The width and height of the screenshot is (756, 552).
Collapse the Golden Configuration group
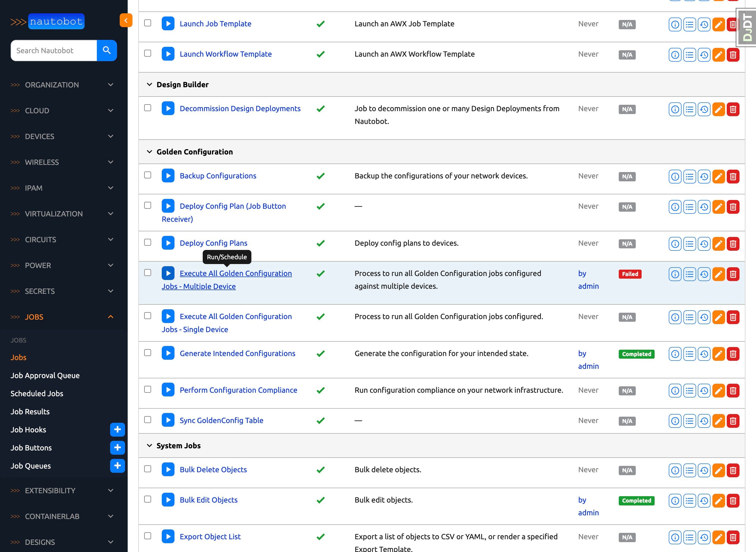click(x=149, y=152)
